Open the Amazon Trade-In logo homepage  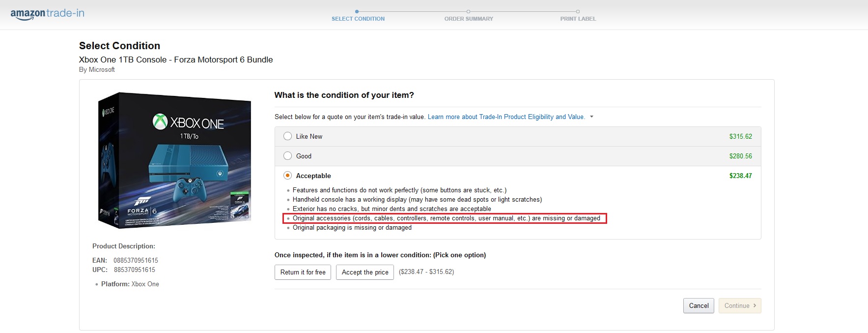(x=47, y=14)
